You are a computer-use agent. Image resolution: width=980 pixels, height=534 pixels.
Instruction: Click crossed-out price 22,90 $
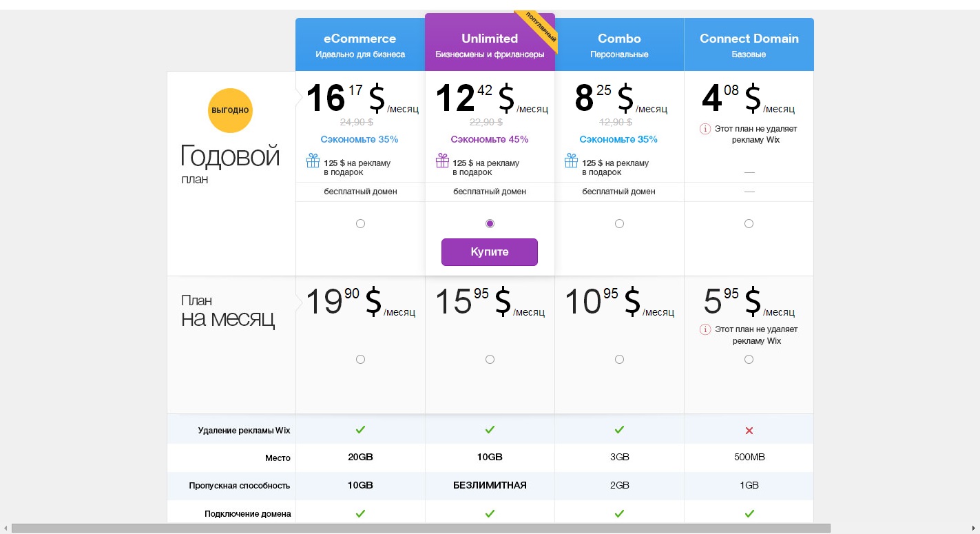pyautogui.click(x=486, y=123)
